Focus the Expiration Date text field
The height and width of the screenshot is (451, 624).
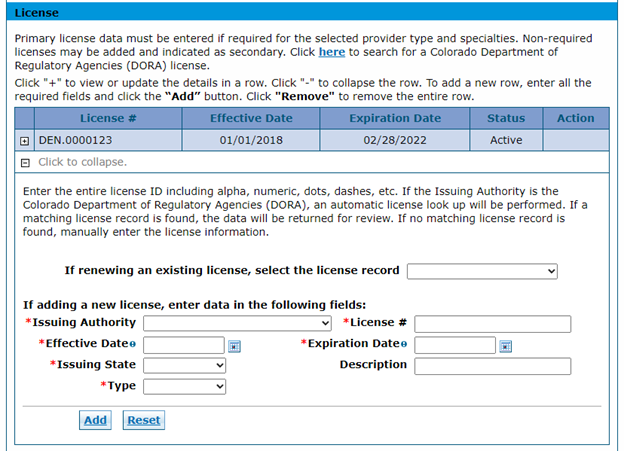tap(455, 345)
